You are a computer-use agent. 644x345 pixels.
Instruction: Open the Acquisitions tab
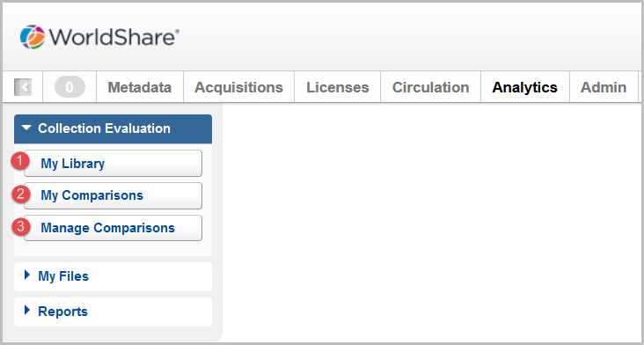[x=238, y=87]
